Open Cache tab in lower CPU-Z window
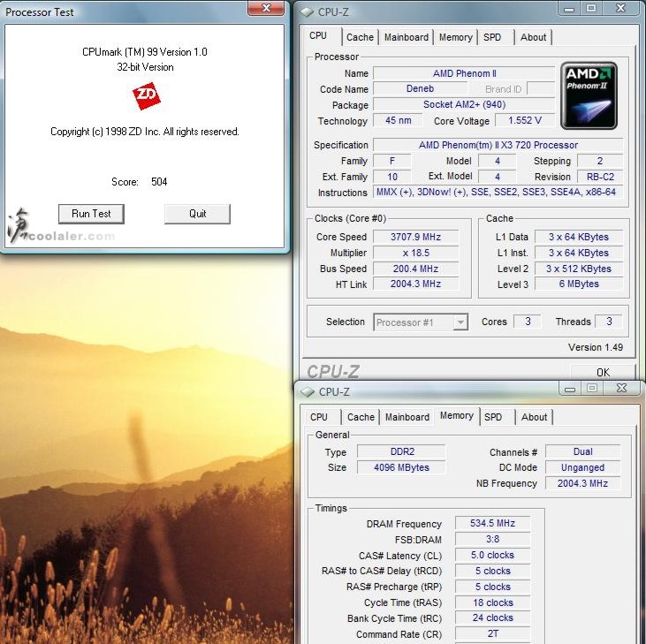This screenshot has width=646, height=644. tap(361, 417)
